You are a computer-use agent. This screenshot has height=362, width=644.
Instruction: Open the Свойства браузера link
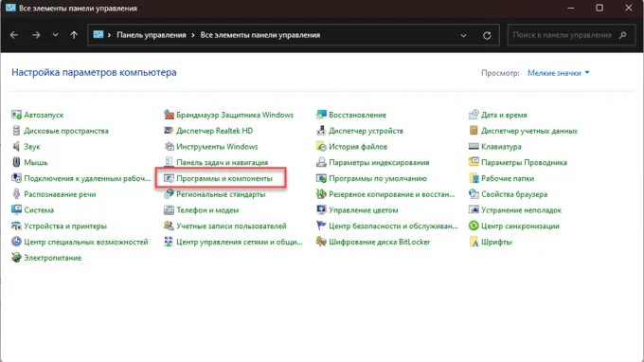[514, 194]
